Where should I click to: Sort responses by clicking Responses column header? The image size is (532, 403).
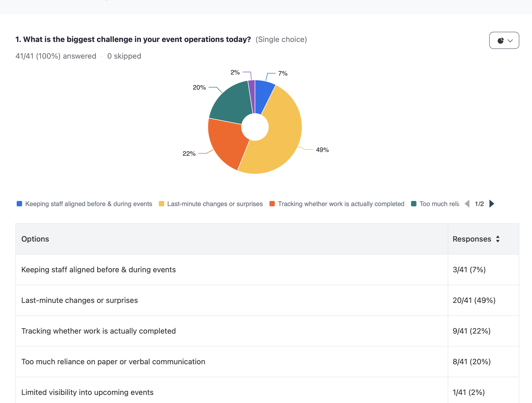click(x=472, y=239)
